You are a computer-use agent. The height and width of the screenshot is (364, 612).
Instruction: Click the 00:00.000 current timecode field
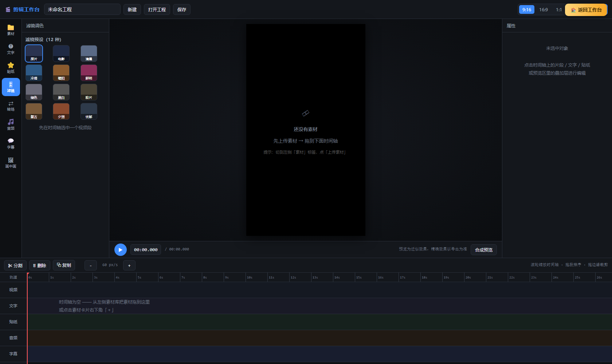point(146,250)
